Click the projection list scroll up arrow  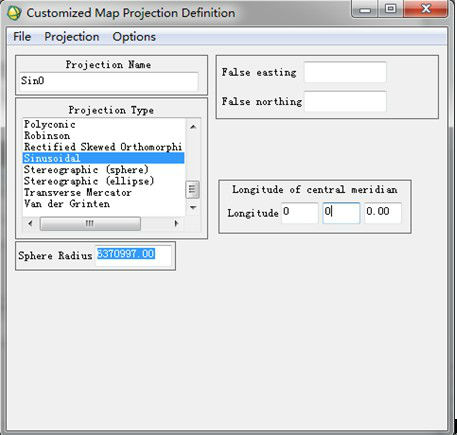coord(193,127)
